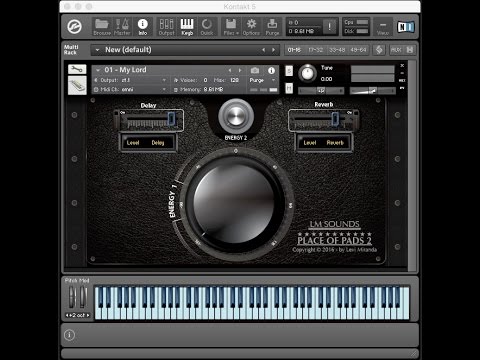480x360 pixels.
Task: Go to previous multi preset arrow
Action: [263, 50]
